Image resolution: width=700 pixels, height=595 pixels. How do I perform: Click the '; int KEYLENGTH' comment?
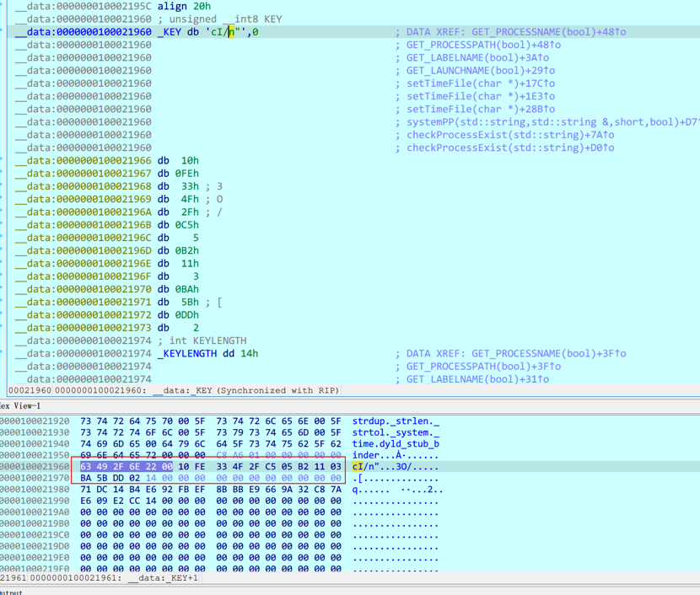(x=202, y=340)
